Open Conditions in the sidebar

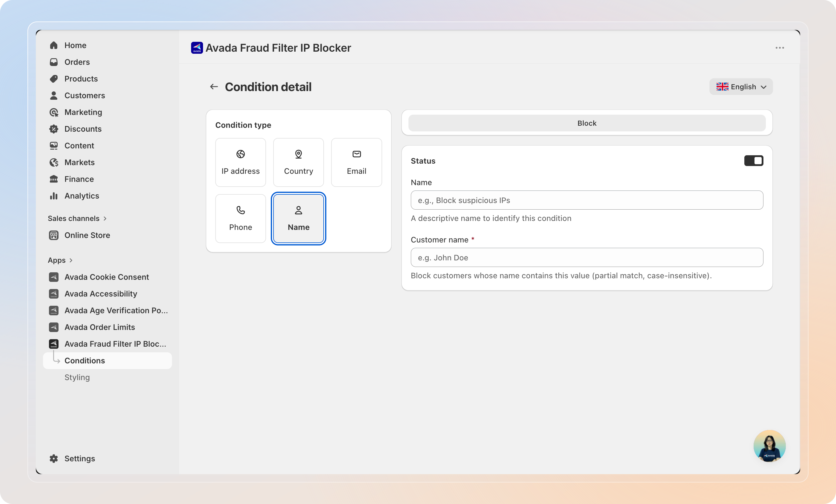click(x=107, y=361)
